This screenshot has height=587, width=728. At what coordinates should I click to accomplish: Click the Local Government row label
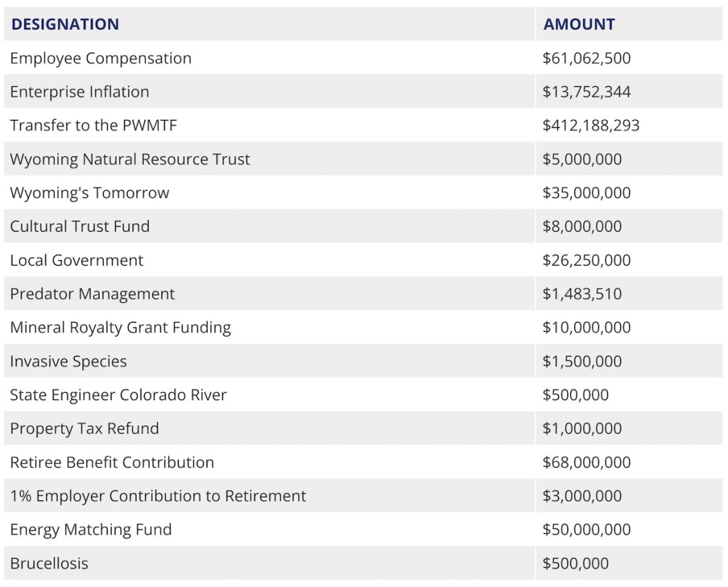[77, 261]
